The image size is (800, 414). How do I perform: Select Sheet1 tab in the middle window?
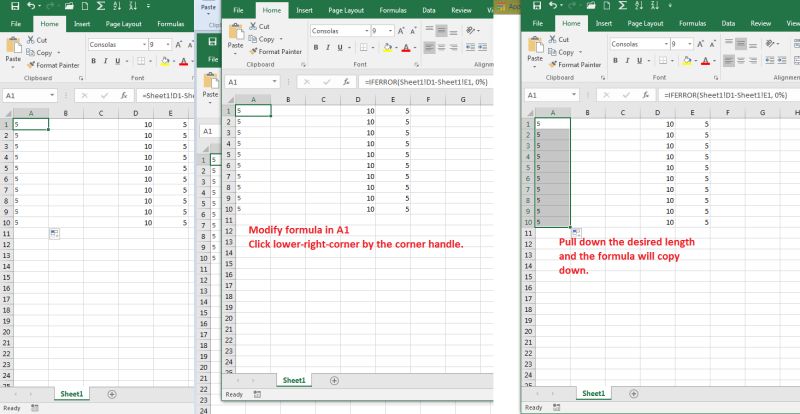click(293, 380)
